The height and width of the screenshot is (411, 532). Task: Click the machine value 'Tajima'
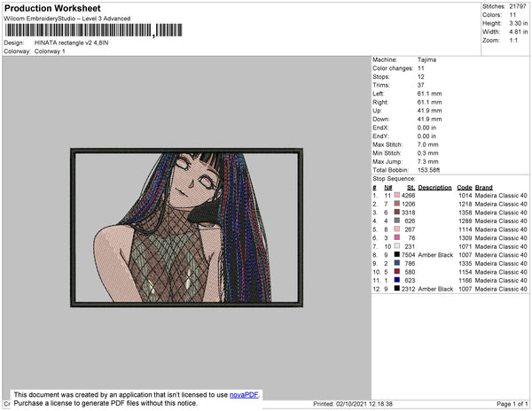426,59
